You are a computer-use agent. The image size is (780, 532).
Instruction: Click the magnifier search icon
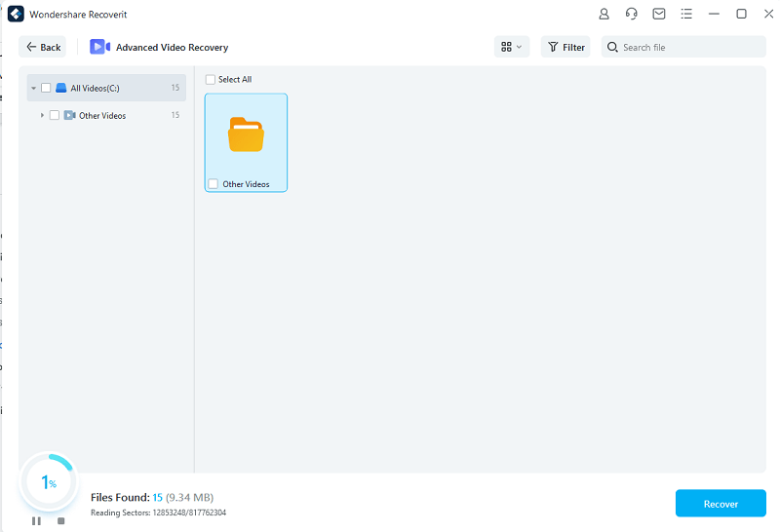pyautogui.click(x=612, y=47)
